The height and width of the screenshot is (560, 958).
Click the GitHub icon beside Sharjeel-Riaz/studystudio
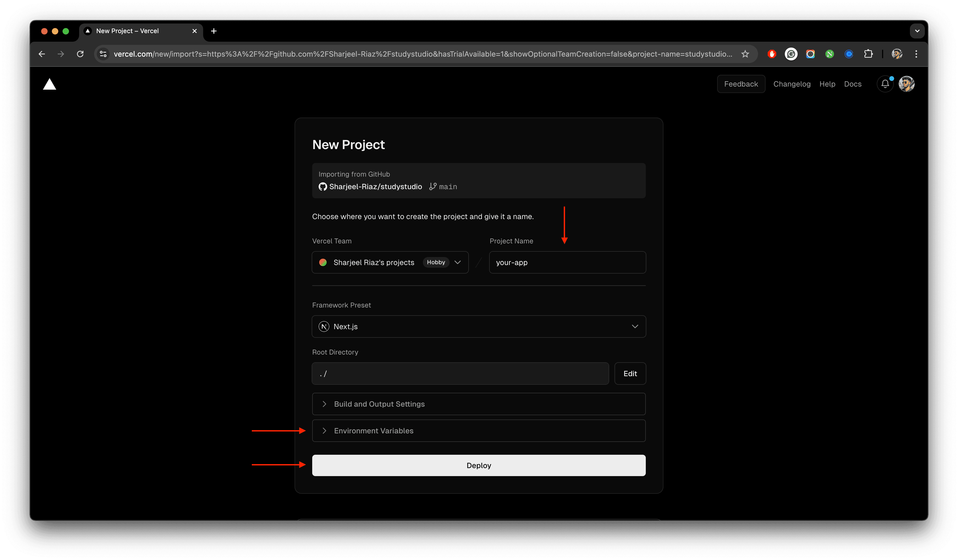323,186
